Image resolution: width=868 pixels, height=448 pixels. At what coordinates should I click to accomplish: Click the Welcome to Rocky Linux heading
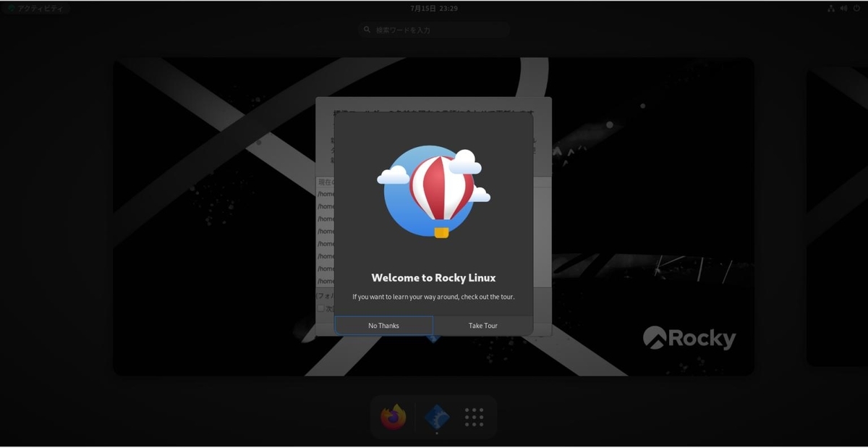tap(433, 278)
